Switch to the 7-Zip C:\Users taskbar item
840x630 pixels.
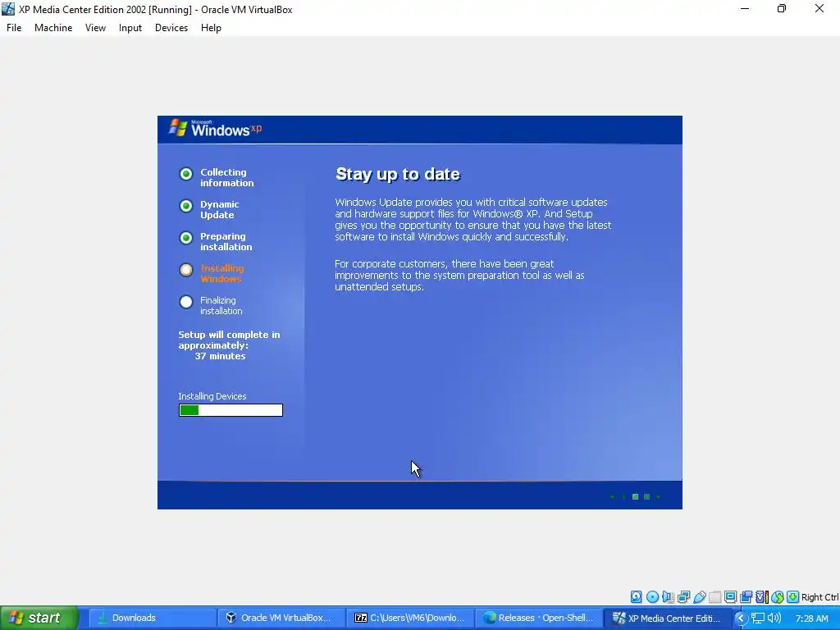coord(410,618)
